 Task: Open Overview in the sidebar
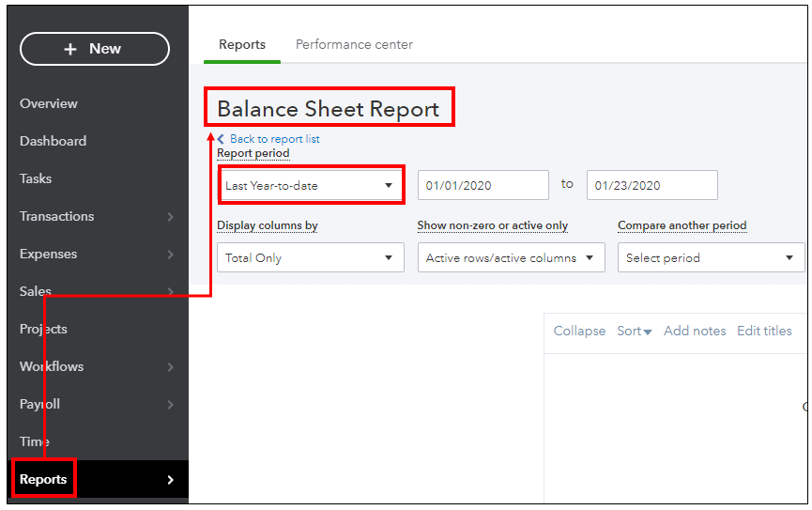49,103
